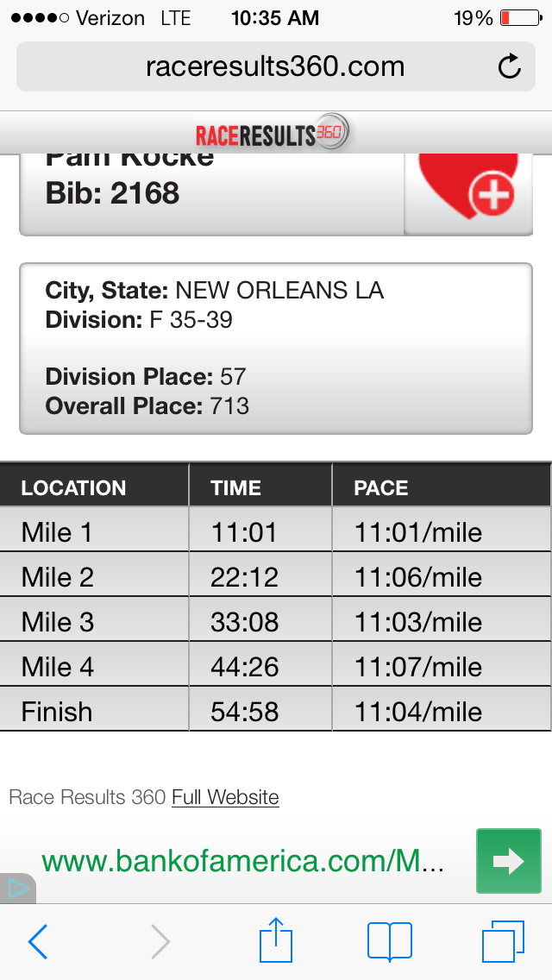The image size is (552, 980).
Task: Tap the TIME column header
Action: (x=235, y=487)
